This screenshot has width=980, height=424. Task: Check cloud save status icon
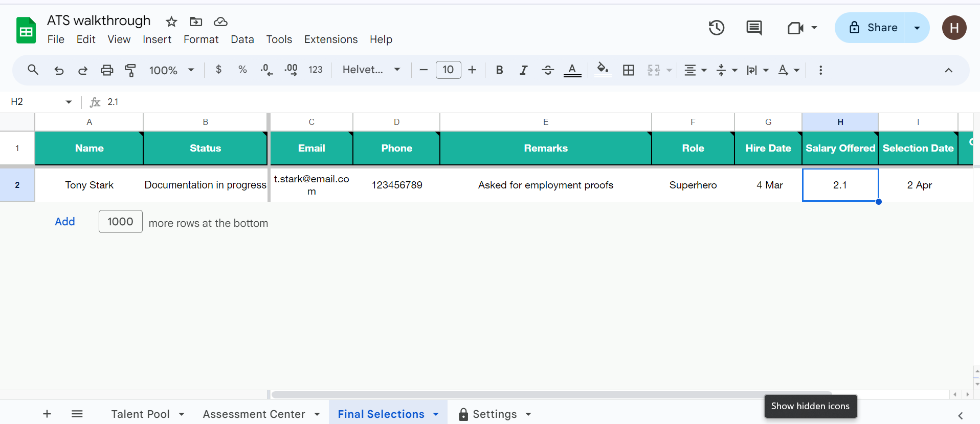tap(220, 22)
